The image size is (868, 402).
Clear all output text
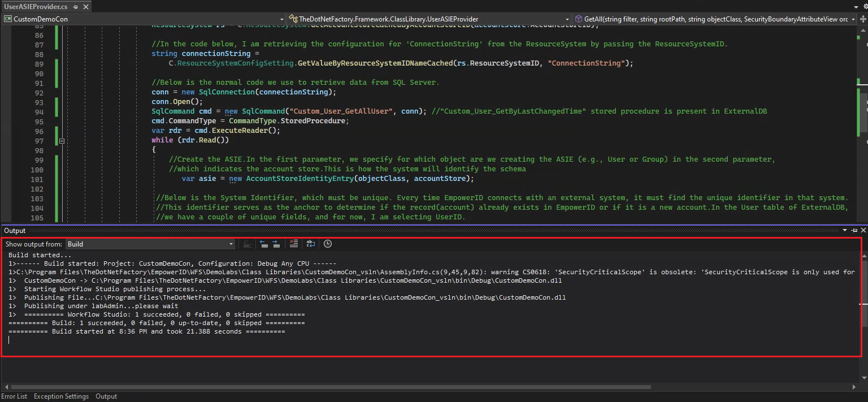click(293, 244)
